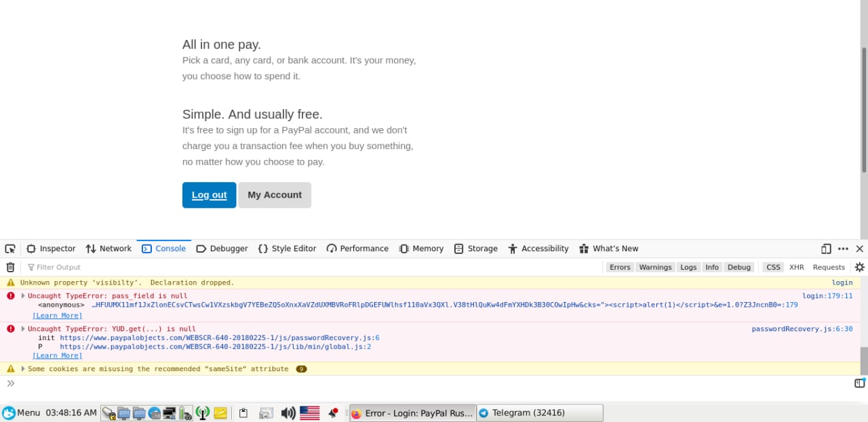Screen dimensions: 868x422
Task: Click the notification bell tray icon
Action: click(333, 412)
